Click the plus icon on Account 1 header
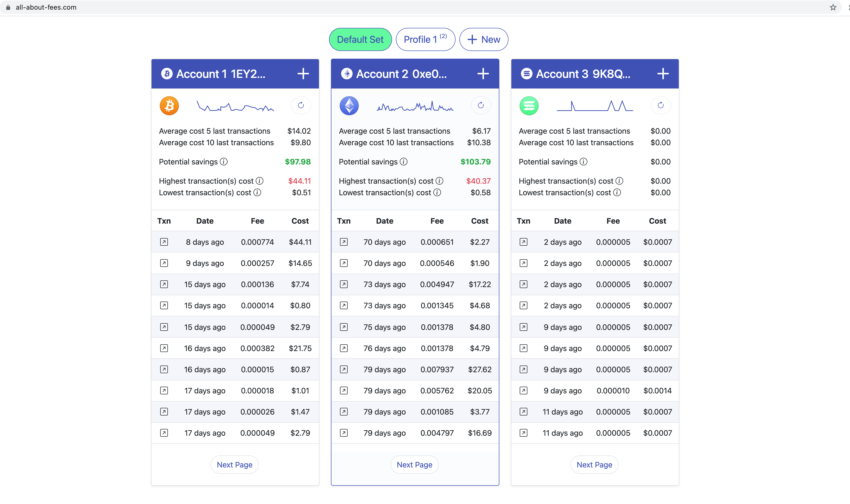Screen dimensions: 850x504 [303, 74]
